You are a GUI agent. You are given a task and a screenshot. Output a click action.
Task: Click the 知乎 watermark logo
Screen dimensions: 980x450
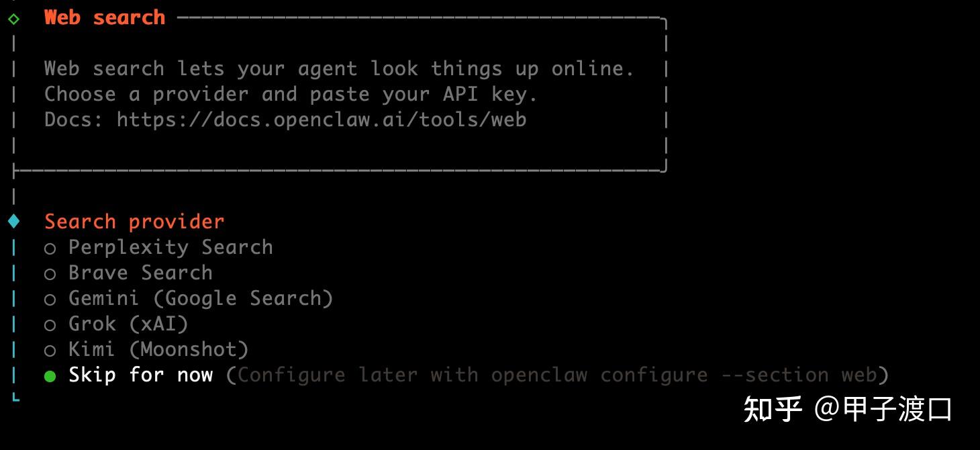point(773,408)
